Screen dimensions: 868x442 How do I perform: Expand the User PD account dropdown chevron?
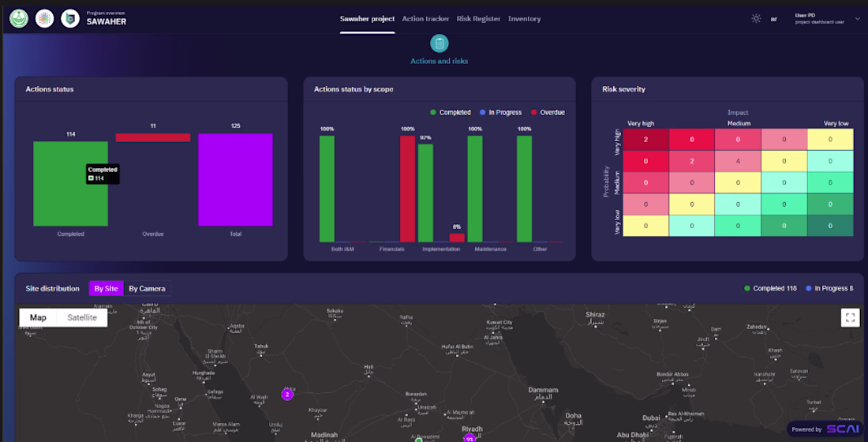(x=858, y=19)
